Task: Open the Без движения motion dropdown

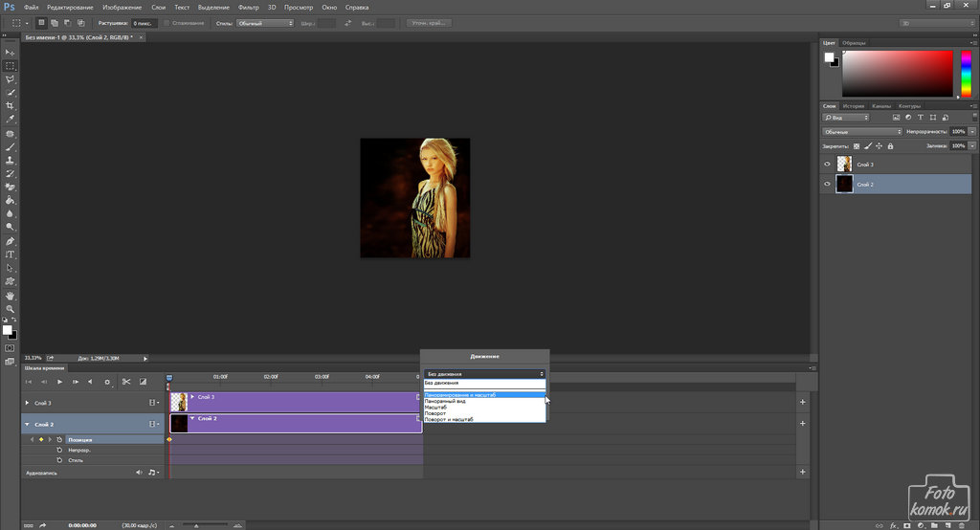Action: [484, 373]
